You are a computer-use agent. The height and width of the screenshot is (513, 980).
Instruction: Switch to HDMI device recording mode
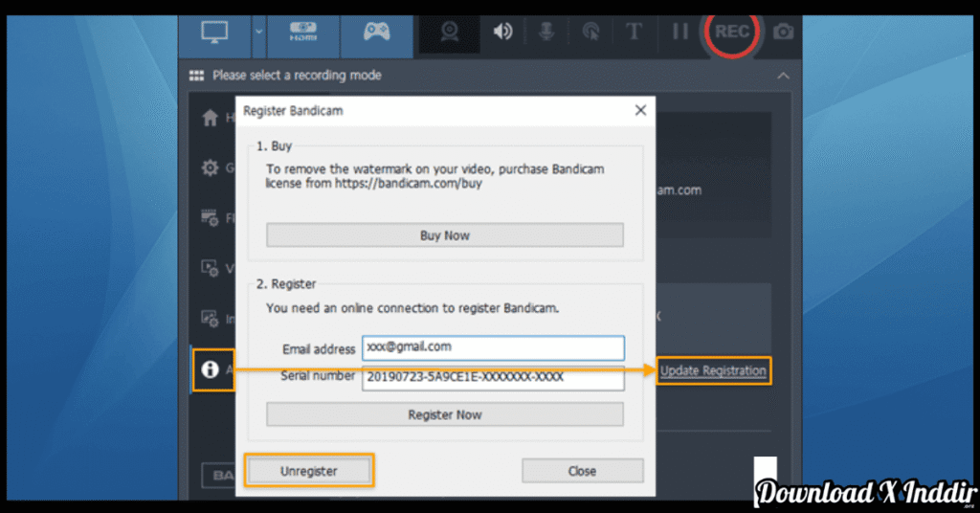click(302, 32)
